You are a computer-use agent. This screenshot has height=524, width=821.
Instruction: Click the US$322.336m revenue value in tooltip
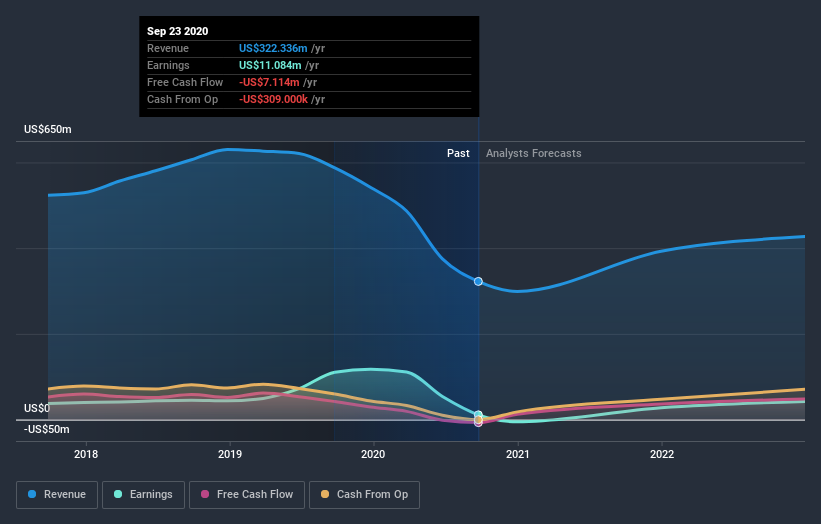pyautogui.click(x=273, y=48)
